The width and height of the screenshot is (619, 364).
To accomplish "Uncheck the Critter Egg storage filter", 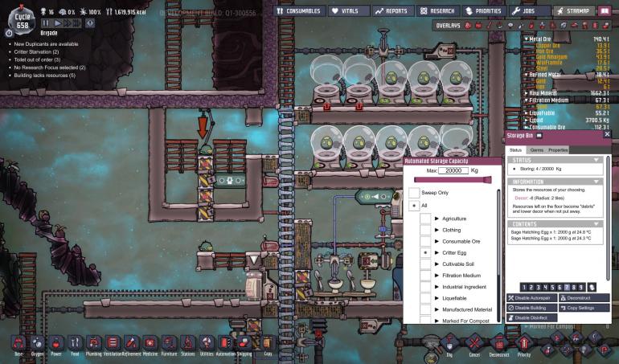I will click(425, 252).
